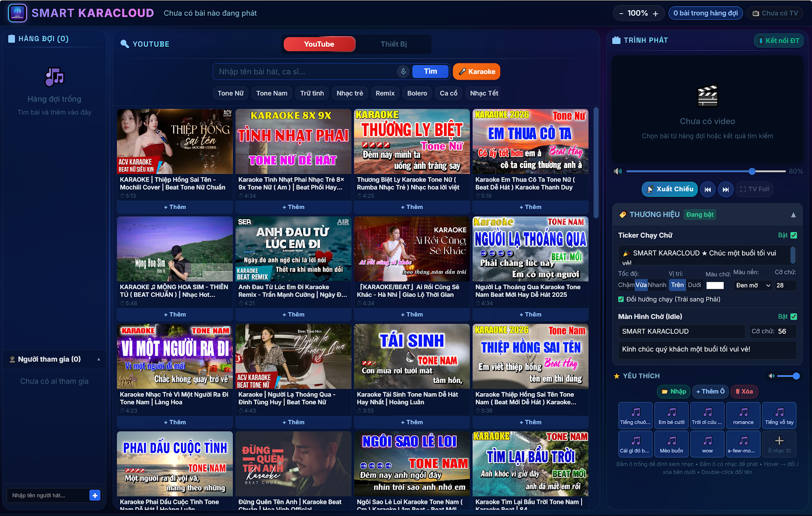Click the 'TV Full' fullscreen button
Viewport: 812px width, 516px height.
tap(755, 189)
